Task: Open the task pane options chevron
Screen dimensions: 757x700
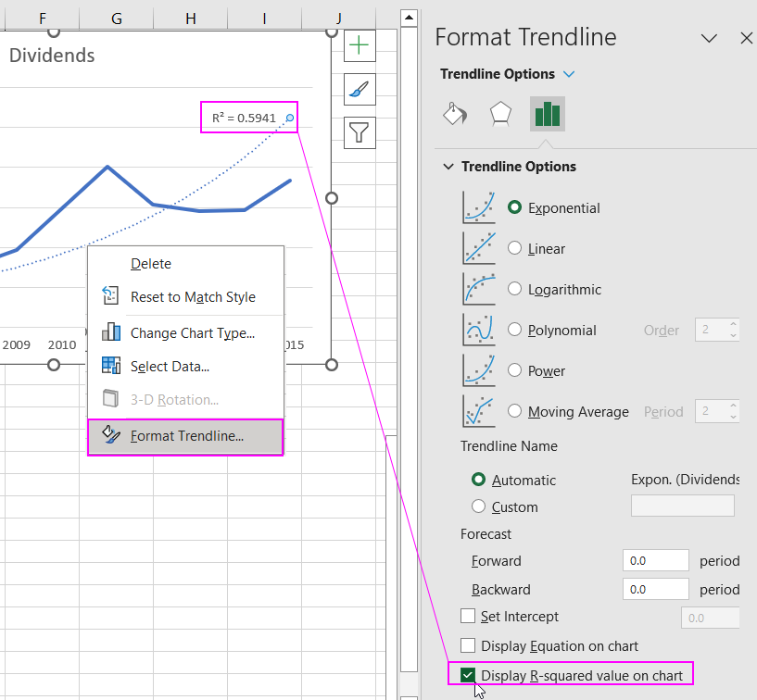Action: click(709, 38)
